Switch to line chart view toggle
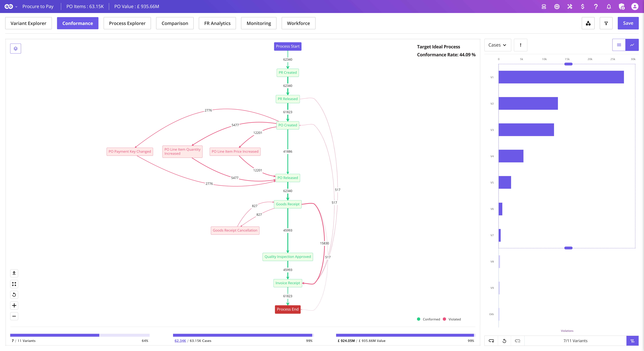 click(x=632, y=45)
